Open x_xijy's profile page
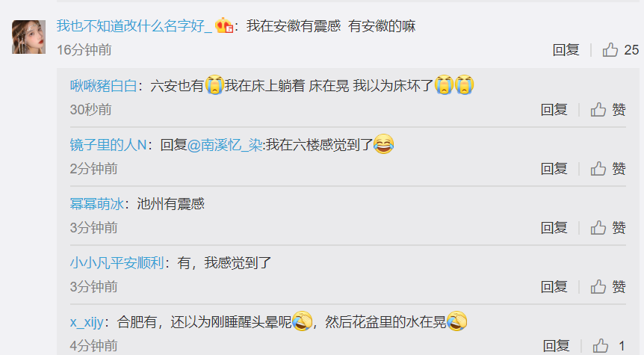Viewport: 644px width, 355px height. (x=87, y=322)
